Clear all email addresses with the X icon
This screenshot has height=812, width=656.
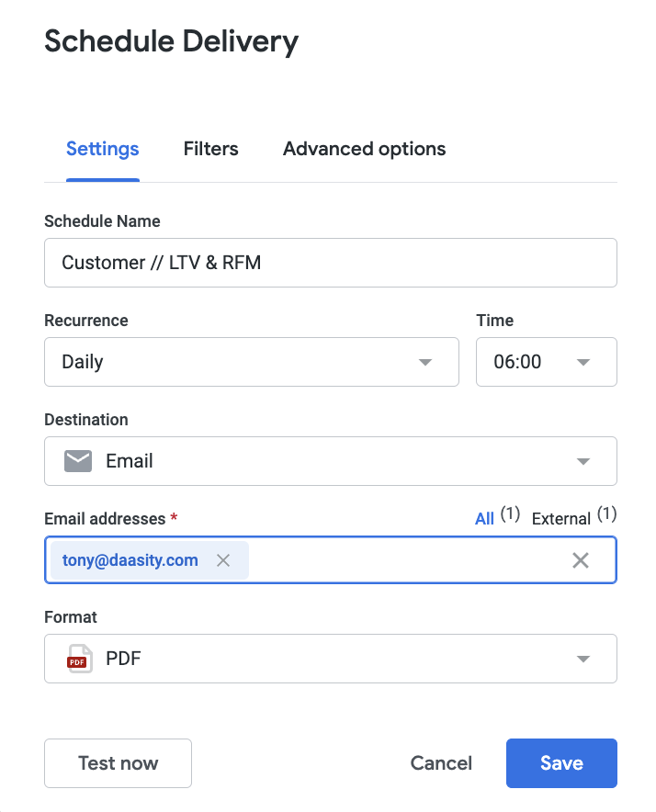coord(581,560)
